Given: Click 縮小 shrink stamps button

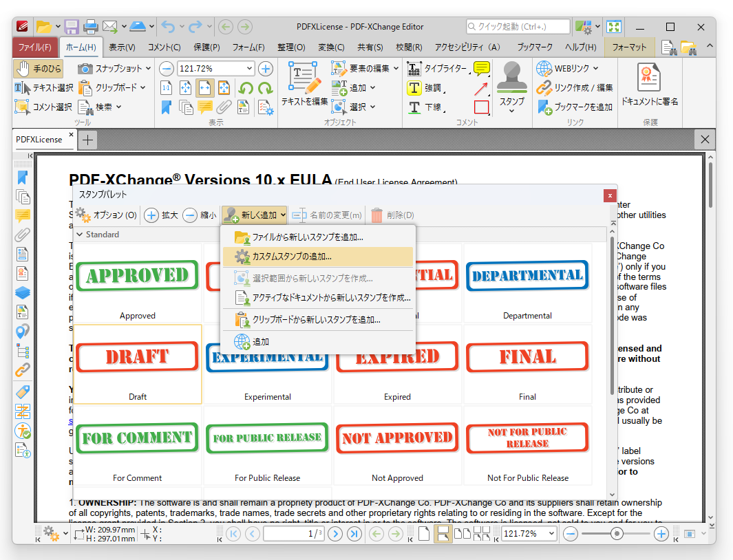Looking at the screenshot, I should coord(200,215).
